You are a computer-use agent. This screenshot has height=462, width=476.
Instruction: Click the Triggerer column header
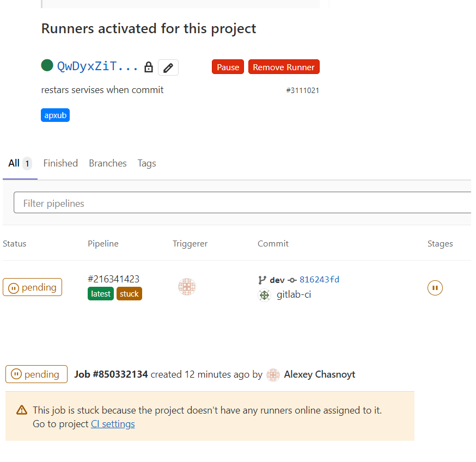tap(190, 244)
